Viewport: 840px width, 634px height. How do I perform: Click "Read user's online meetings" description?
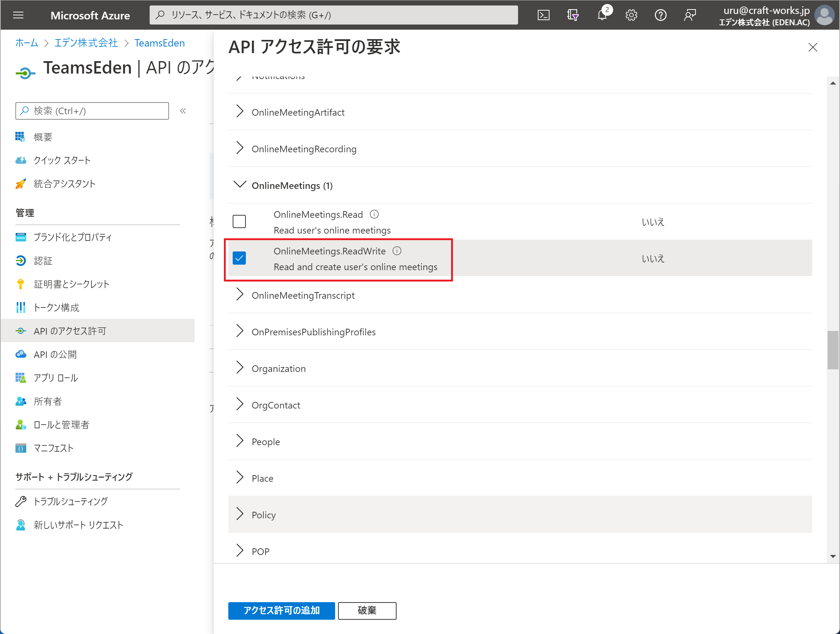click(332, 230)
